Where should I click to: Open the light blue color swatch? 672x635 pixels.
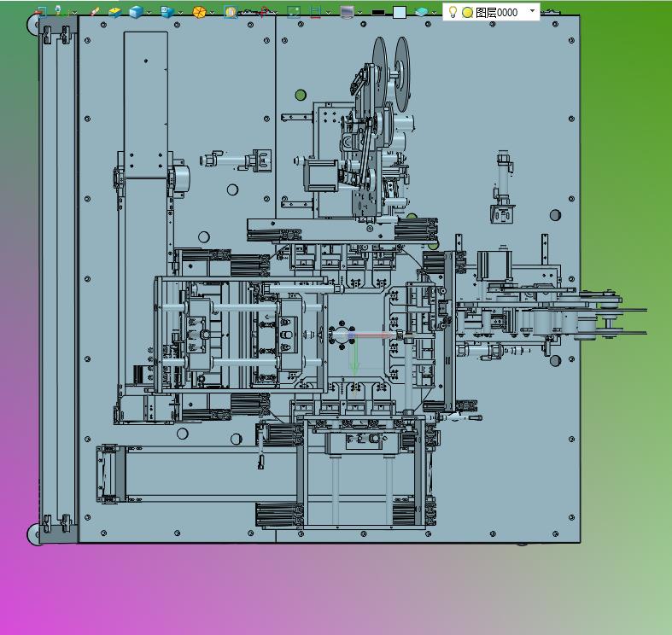400,13
